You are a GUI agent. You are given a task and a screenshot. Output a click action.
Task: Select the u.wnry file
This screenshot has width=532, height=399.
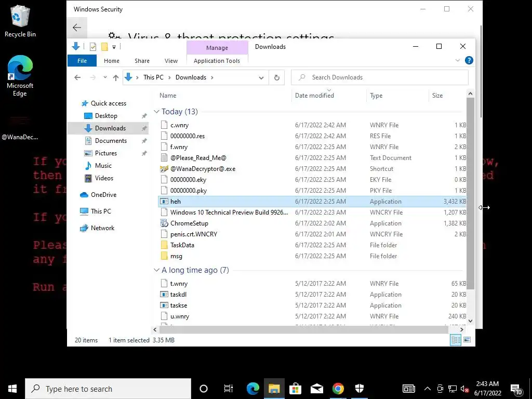(x=312, y=316)
